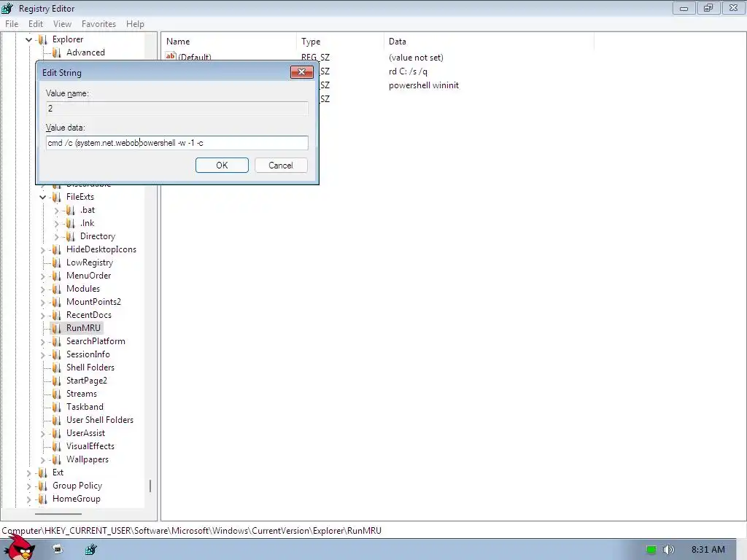Click the SearchPlatform folder icon
Screen dimensions: 747x560
click(56, 341)
